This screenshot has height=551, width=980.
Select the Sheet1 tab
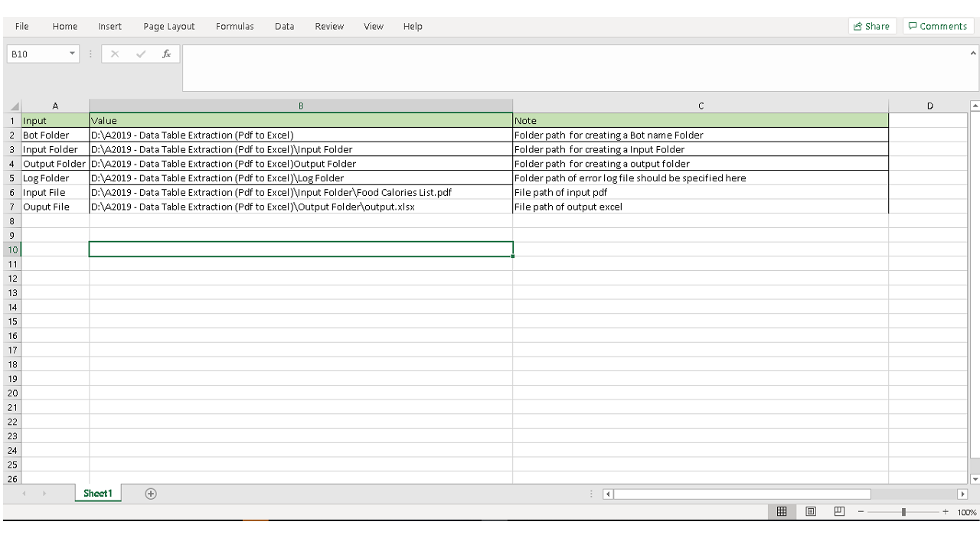pos(98,494)
